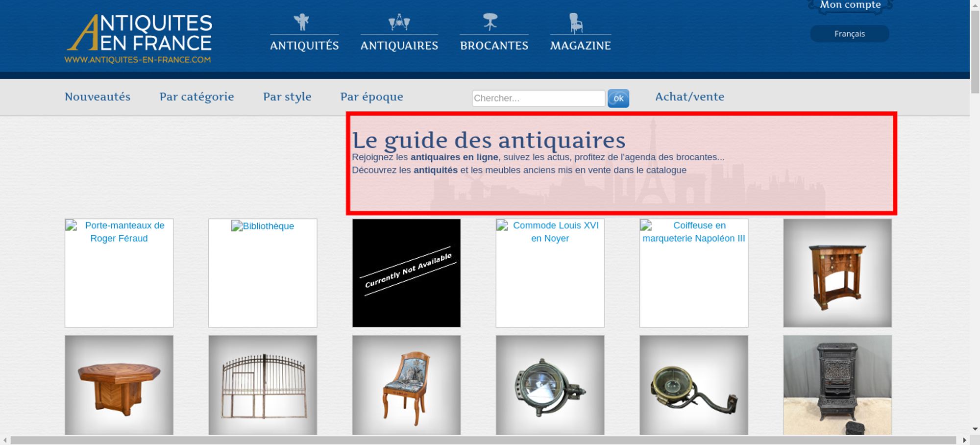Image resolution: width=980 pixels, height=445 pixels.
Task: Open Mon compte account link
Action: tap(850, 5)
